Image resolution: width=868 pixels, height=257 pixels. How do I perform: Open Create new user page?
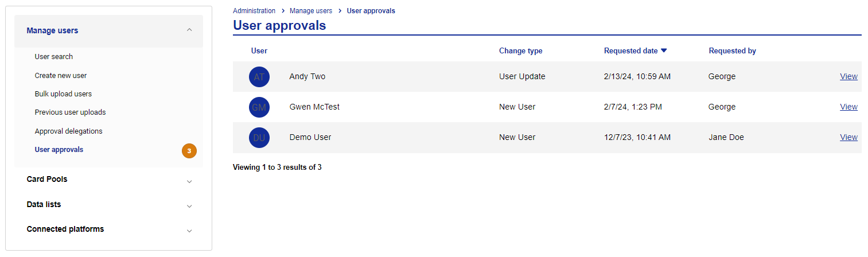click(61, 75)
